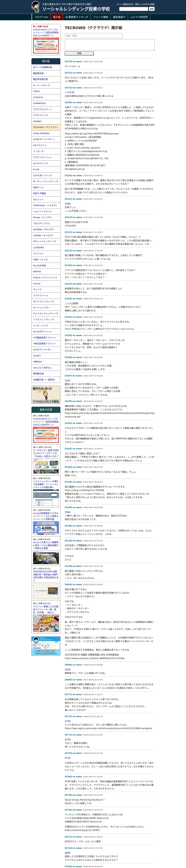This screenshot has width=186, height=868.
Task: Open the みんなで大家さん業務停止命令 article link
Action: (x=46, y=545)
